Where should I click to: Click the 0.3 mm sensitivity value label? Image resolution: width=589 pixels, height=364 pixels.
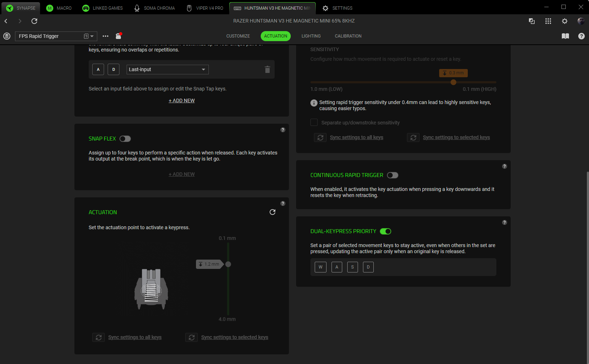pyautogui.click(x=453, y=73)
